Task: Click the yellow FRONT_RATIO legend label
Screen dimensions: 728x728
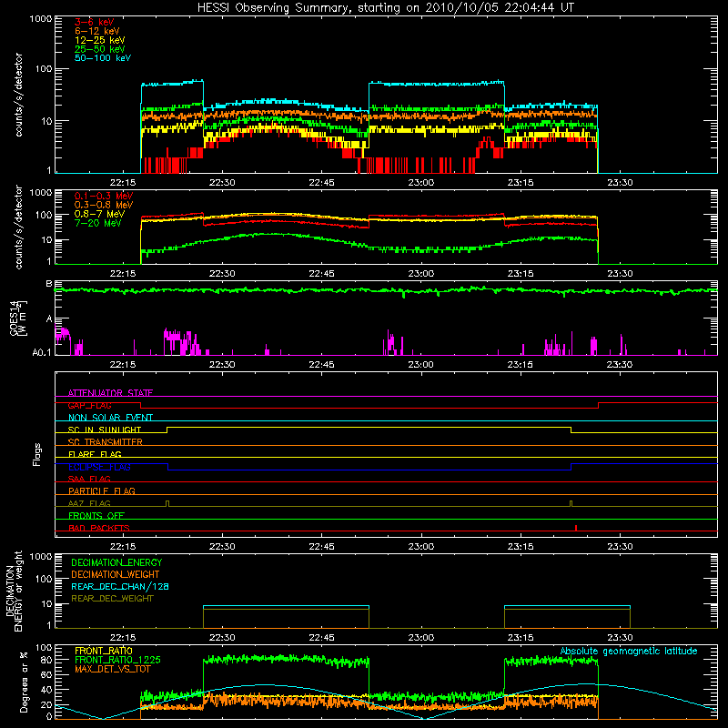Action: click(x=104, y=651)
